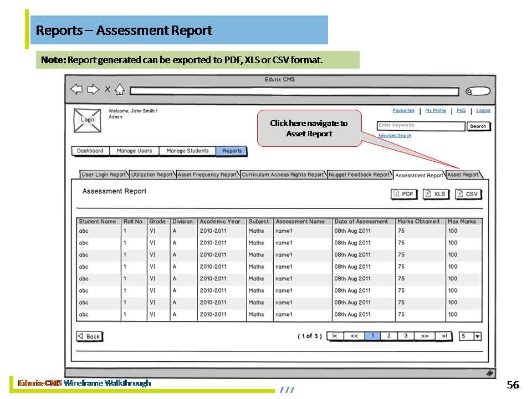Viewport: 532px width, 399px height.
Task: Click the Logo image placeholder
Action: click(88, 120)
